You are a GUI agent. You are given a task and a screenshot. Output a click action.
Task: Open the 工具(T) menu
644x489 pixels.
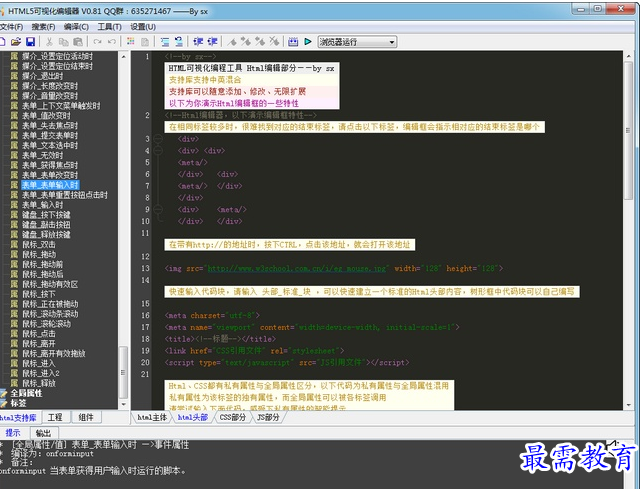[x=109, y=27]
